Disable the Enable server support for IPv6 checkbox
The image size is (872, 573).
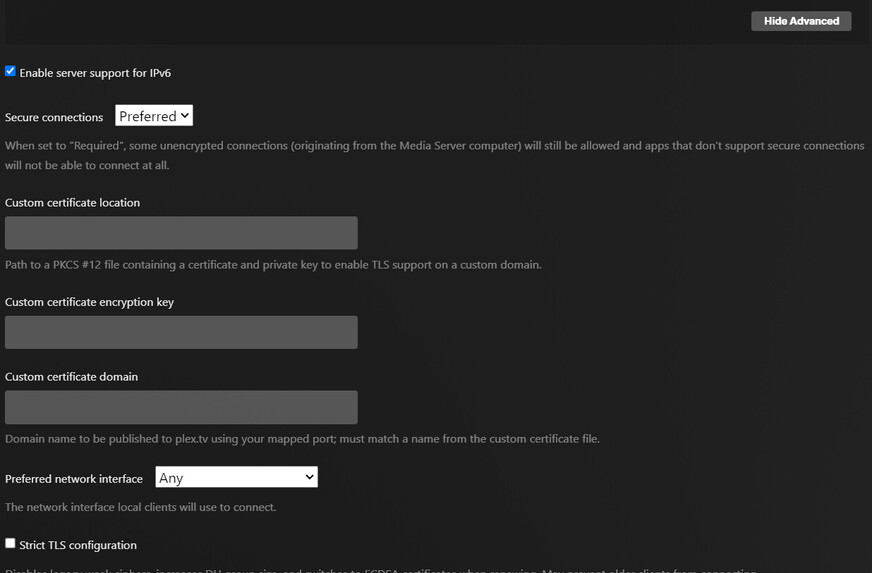point(10,71)
